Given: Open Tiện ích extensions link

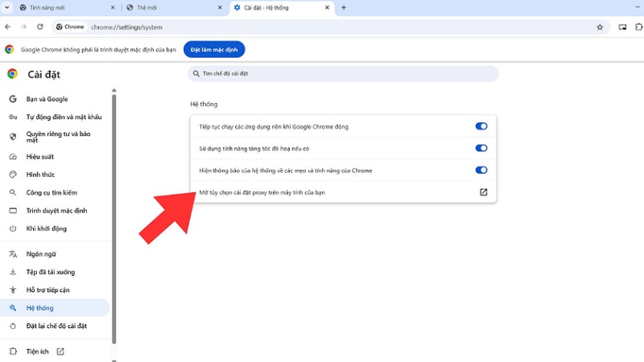Looking at the screenshot, I should click(38, 352).
